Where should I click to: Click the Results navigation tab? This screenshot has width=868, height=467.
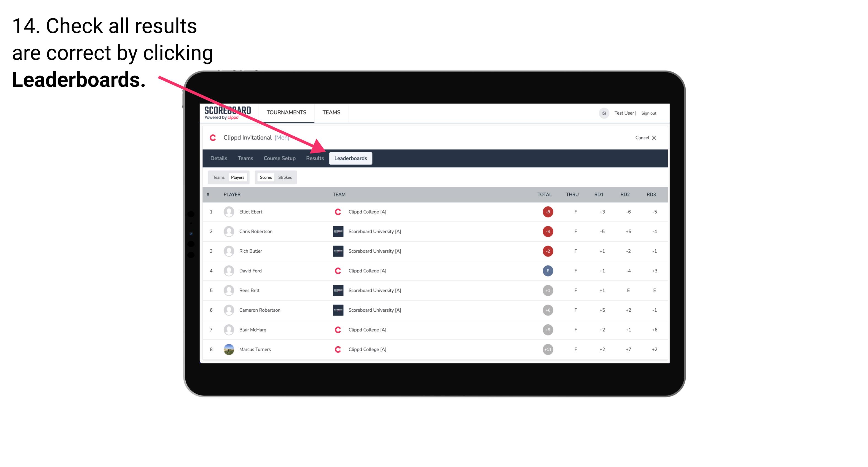coord(314,159)
